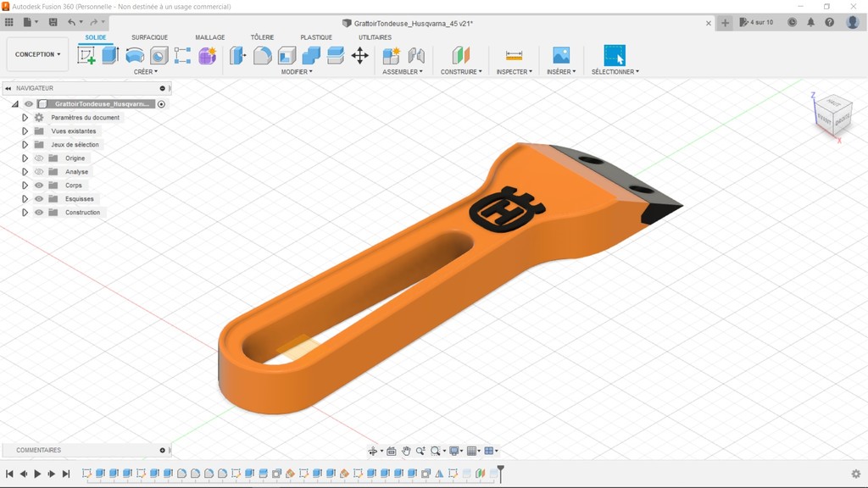Click the Extrude tool icon

tap(110, 56)
